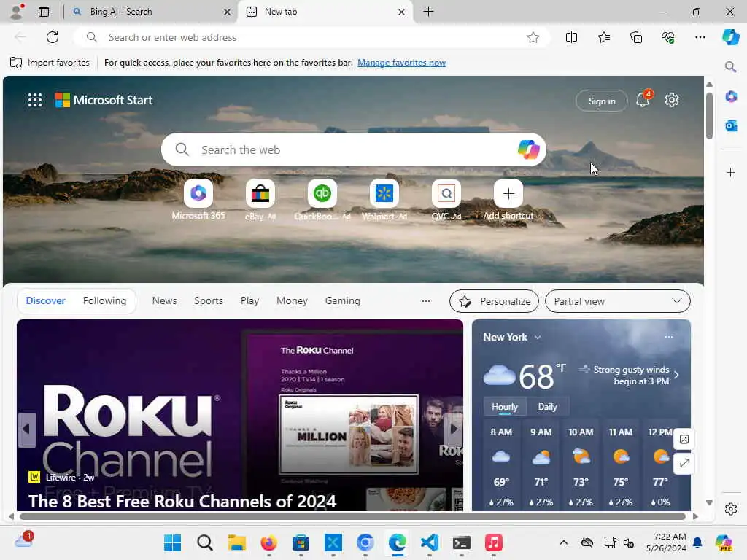Refresh the page with the reload icon

pos(53,37)
